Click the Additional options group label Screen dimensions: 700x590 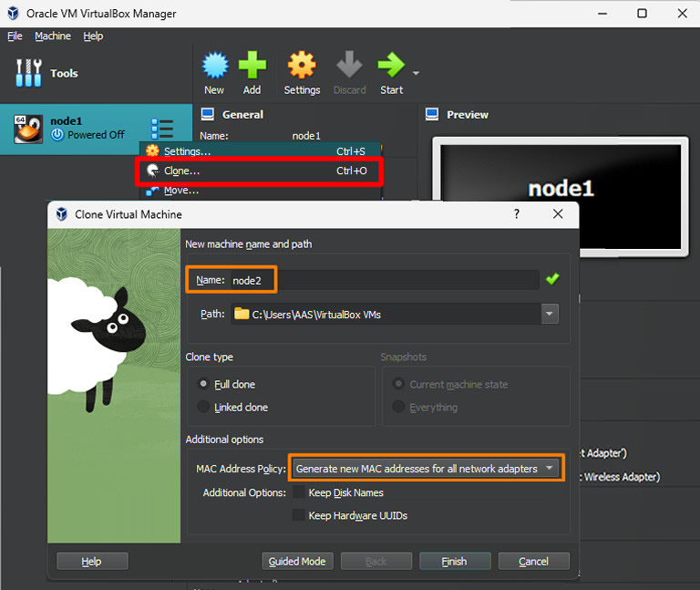(224, 440)
